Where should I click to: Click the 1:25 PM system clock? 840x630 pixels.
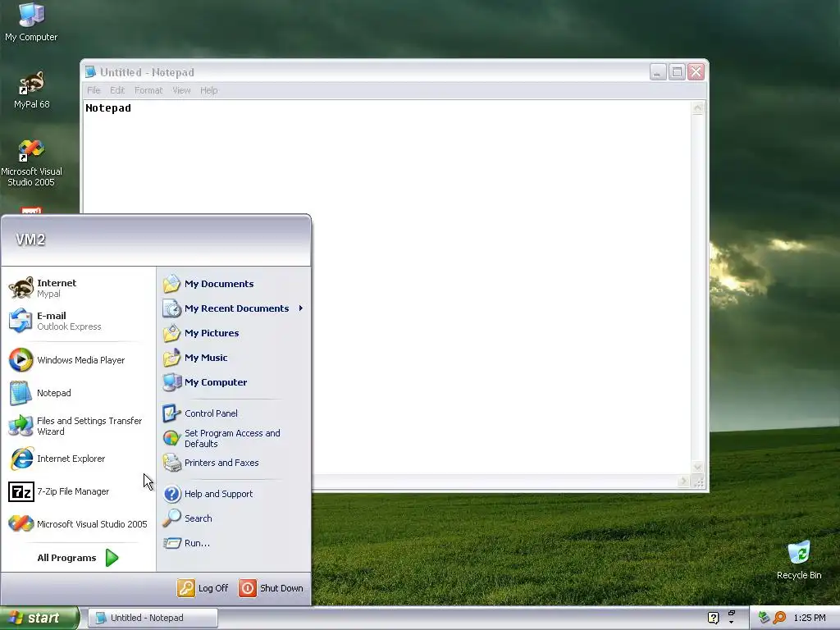click(x=810, y=618)
